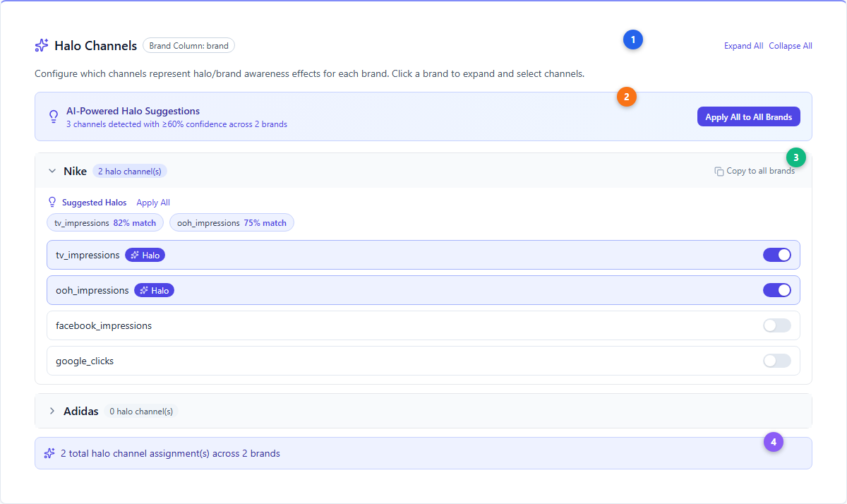
Task: Click the Collapse All link
Action: [x=791, y=46]
